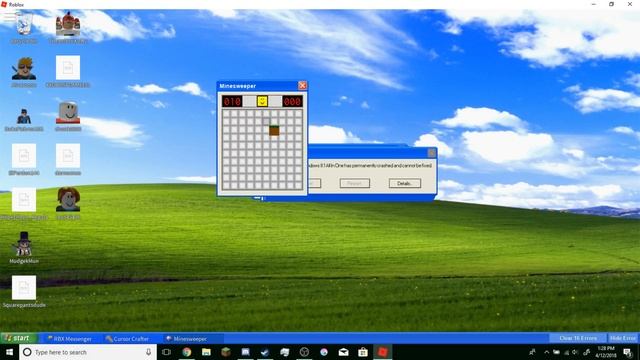Open the Windows Start menu
640x360 pixels.
pos(9,352)
